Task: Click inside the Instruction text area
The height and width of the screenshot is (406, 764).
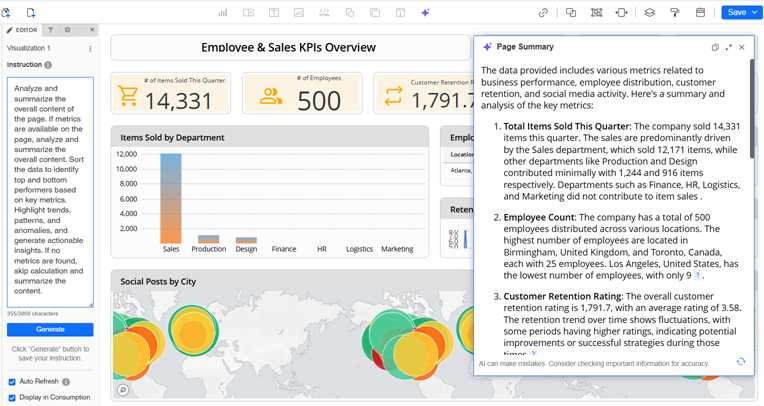Action: pos(50,190)
